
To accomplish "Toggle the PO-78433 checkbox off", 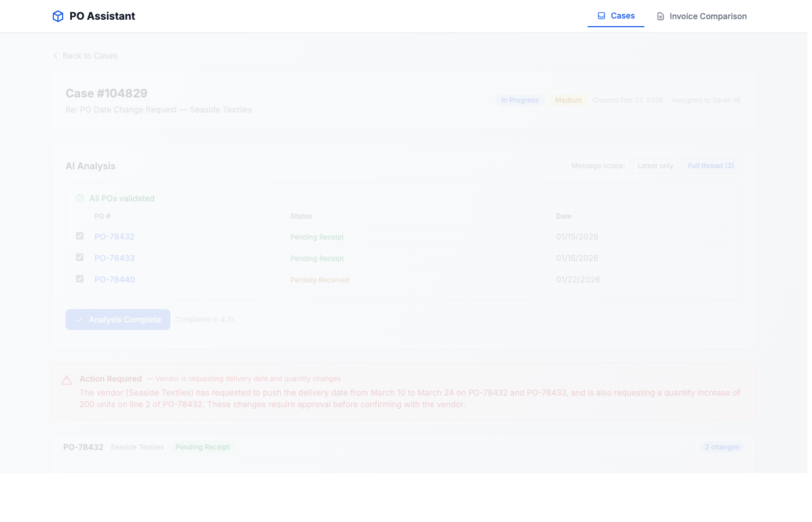I will (79, 257).
